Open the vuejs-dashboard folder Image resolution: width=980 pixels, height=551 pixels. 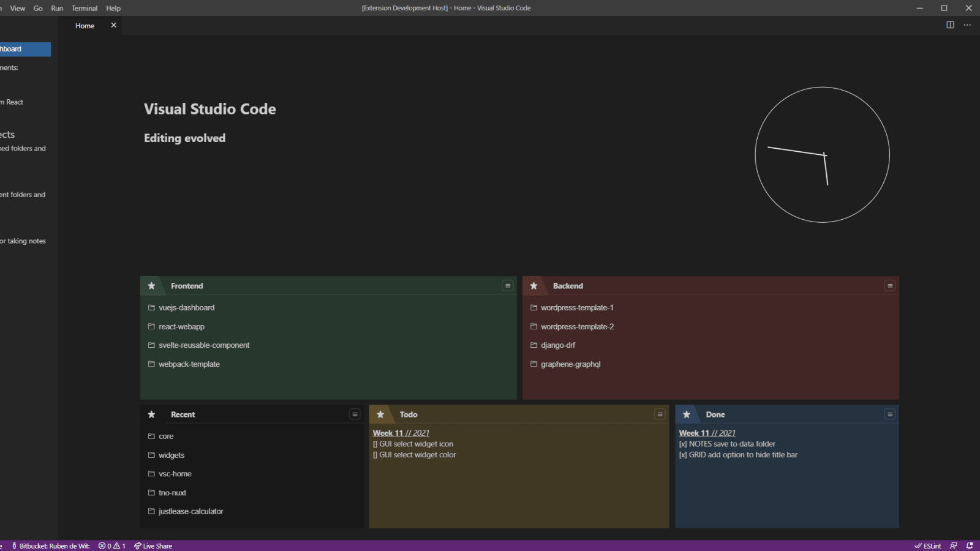pos(186,308)
